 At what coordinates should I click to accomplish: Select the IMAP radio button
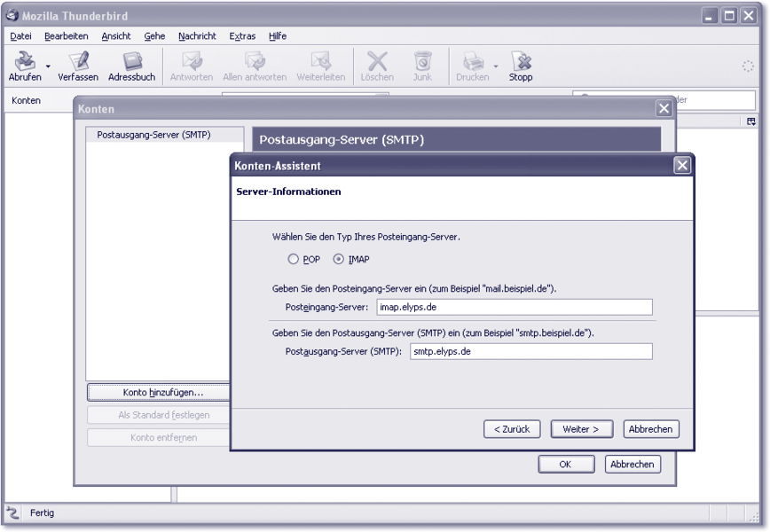pos(339,260)
